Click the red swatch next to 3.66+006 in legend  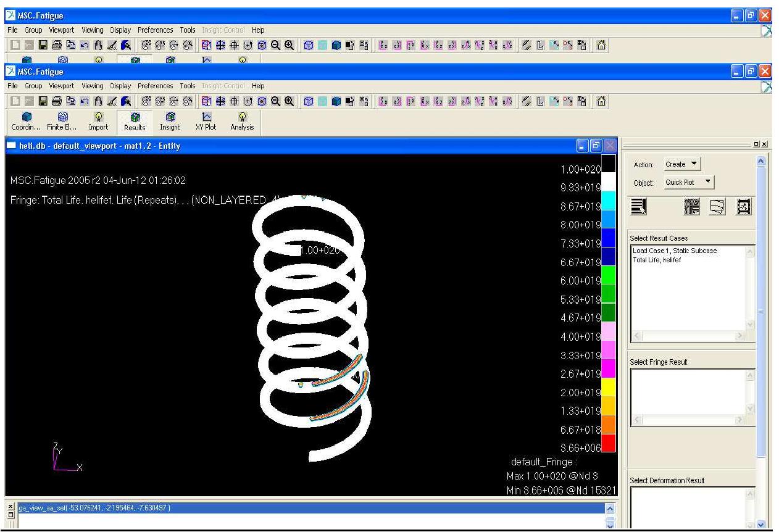tap(608, 443)
